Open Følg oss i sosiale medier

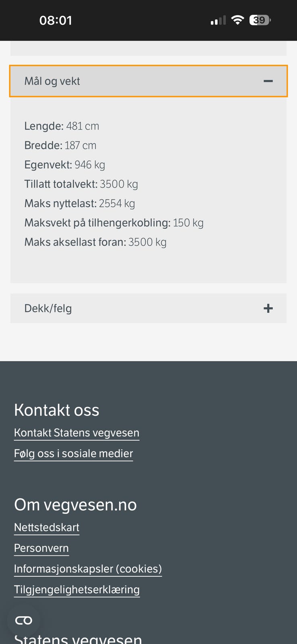point(73,454)
